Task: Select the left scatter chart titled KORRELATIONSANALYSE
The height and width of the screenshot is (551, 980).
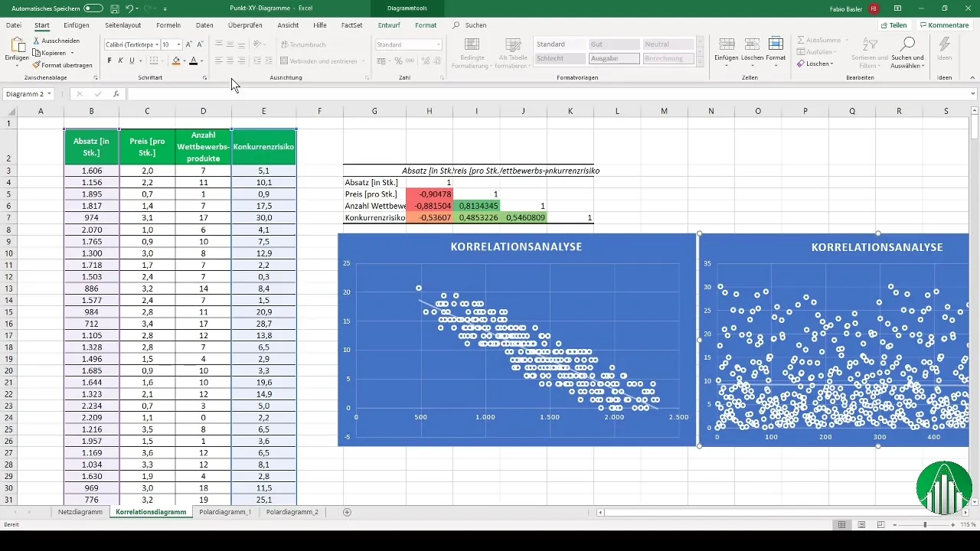Action: click(517, 340)
